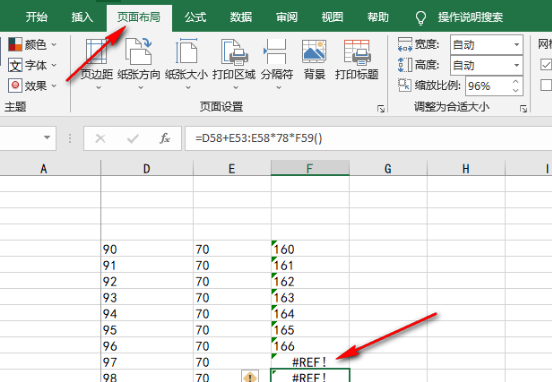552x382 pixels.
Task: Open the Orientation (纸张方向) menu
Action: 139,63
